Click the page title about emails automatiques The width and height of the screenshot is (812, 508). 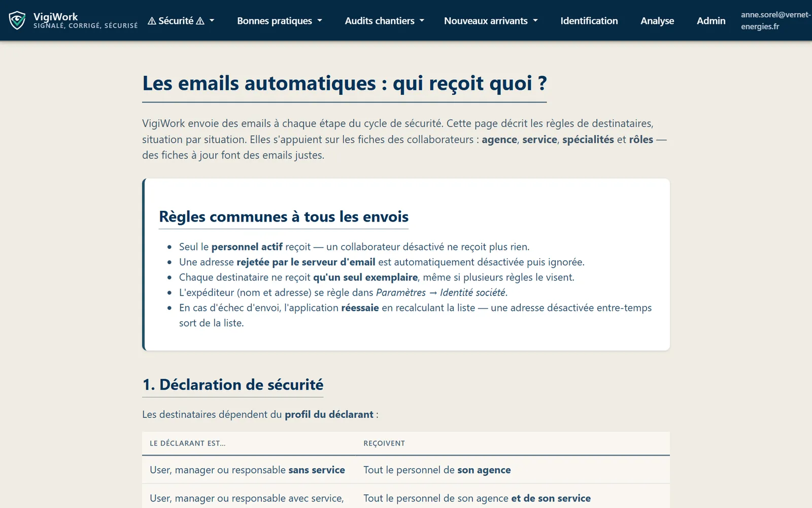pyautogui.click(x=345, y=83)
